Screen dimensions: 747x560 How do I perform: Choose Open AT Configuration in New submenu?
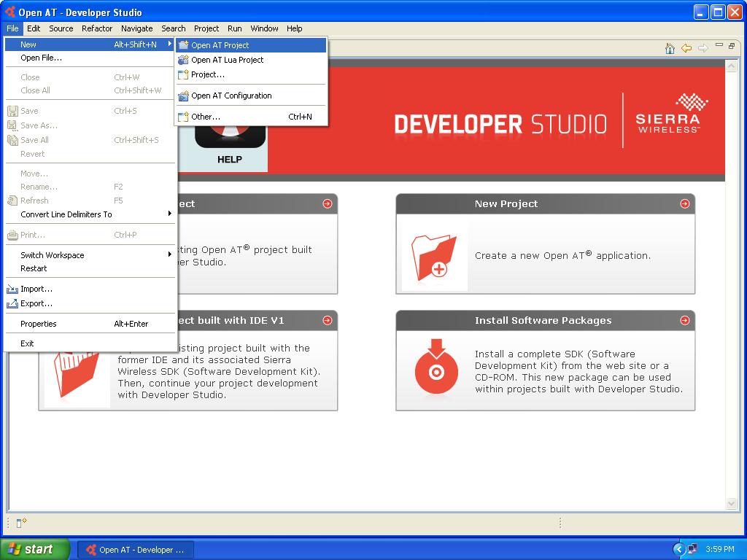pyautogui.click(x=231, y=96)
